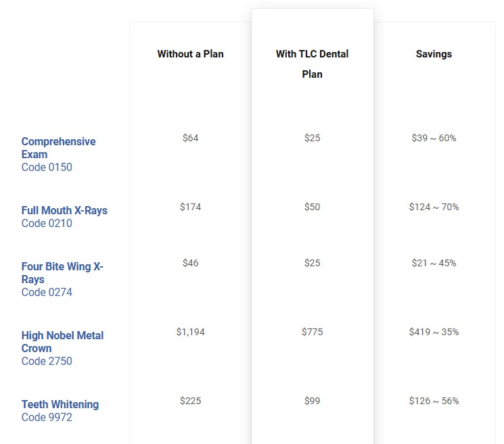This screenshot has width=504, height=444.
Task: Select the With TLC Dental Plan header
Action: point(312,64)
